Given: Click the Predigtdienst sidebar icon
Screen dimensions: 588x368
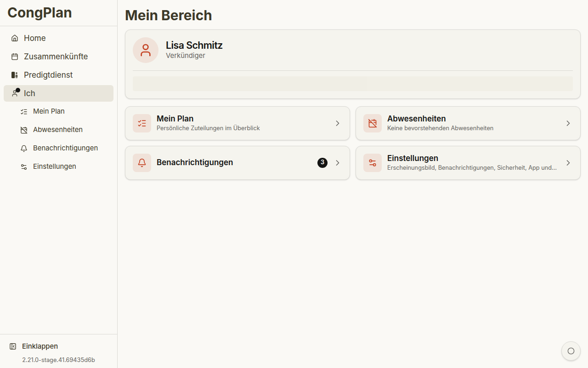Looking at the screenshot, I should click(15, 75).
